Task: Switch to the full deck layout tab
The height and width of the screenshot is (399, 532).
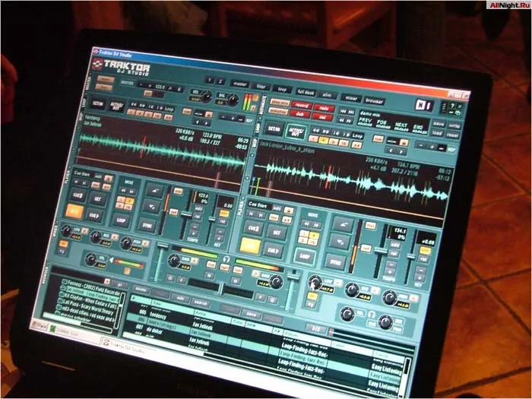Action: [306, 93]
